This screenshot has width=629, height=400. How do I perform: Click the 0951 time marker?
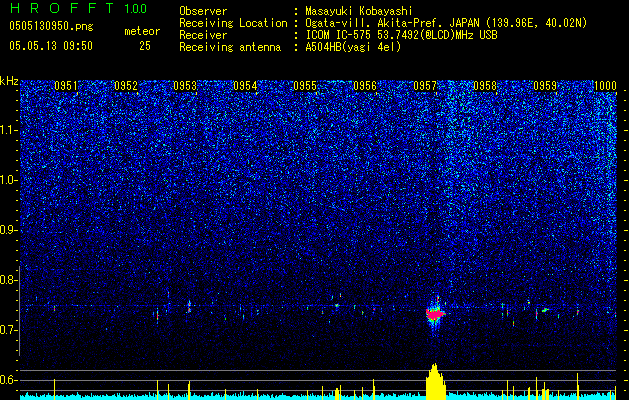tap(66, 86)
